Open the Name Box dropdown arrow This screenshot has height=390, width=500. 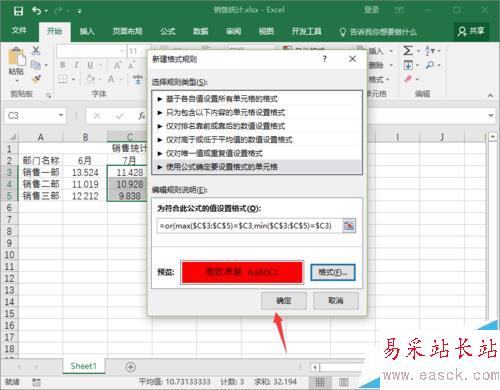point(61,115)
